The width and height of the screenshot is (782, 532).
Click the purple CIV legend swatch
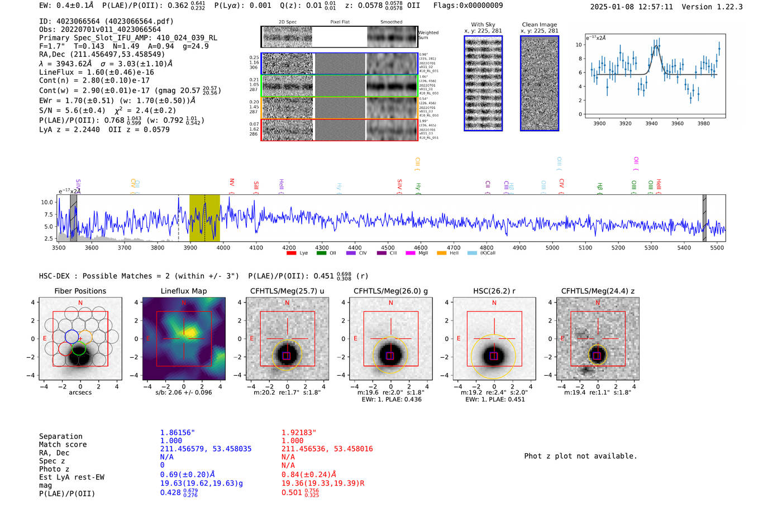[351, 253]
